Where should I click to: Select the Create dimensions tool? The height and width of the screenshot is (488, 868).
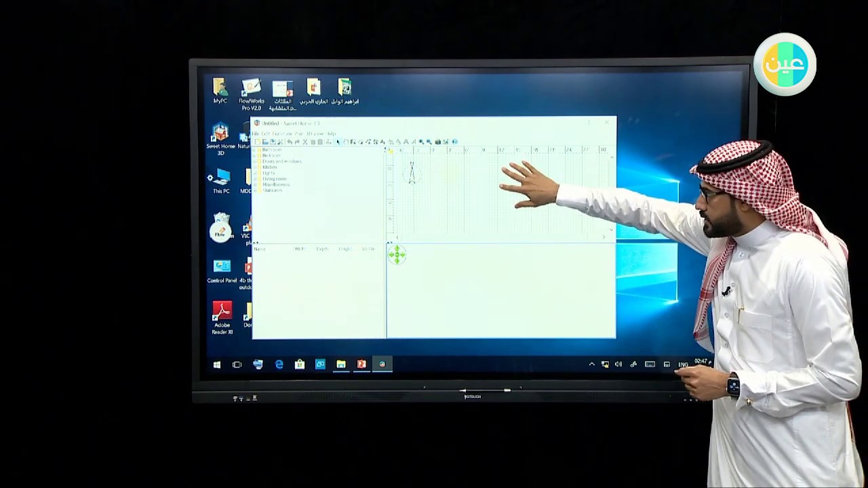coord(376,142)
